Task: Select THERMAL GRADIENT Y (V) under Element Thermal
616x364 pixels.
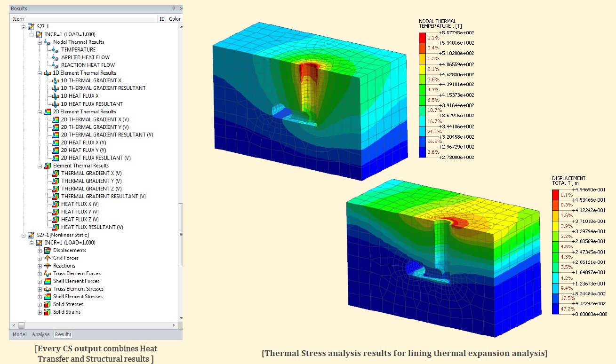Action: click(91, 181)
